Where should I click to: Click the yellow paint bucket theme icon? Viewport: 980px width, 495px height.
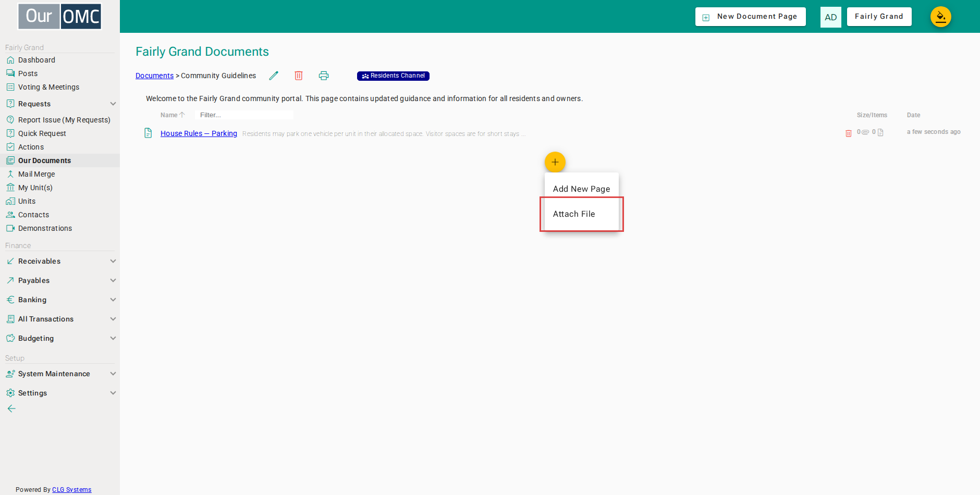(x=941, y=17)
